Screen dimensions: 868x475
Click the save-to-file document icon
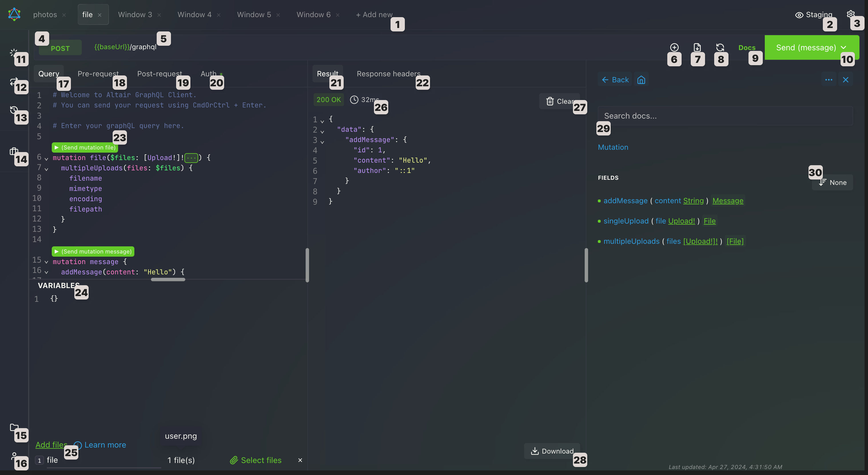point(697,47)
